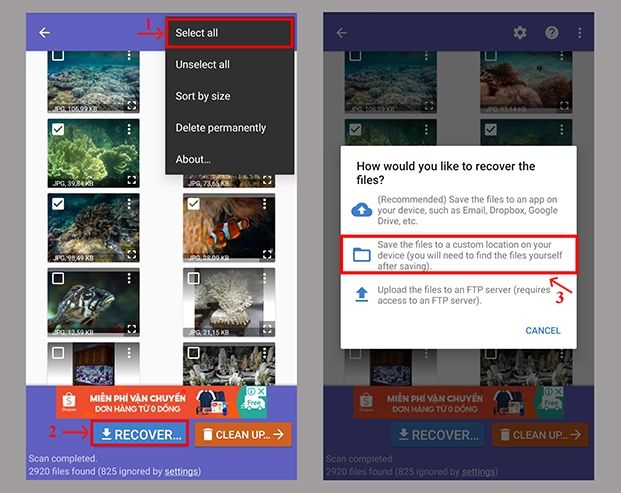The height and width of the screenshot is (493, 621).
Task: Open the three-dot menu on the 39,84 KB photo
Action: (129, 129)
